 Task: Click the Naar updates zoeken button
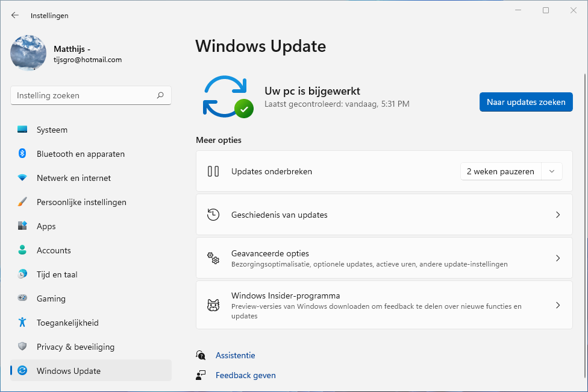[525, 102]
